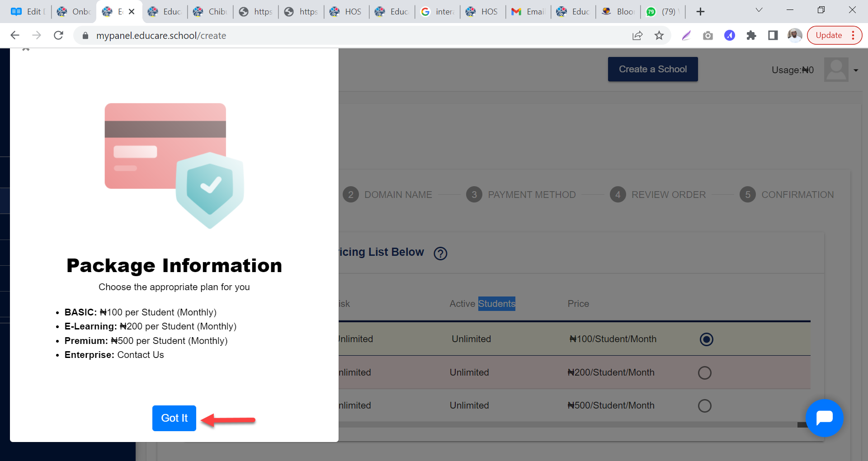Open the Chrome three-dot menu

853,35
